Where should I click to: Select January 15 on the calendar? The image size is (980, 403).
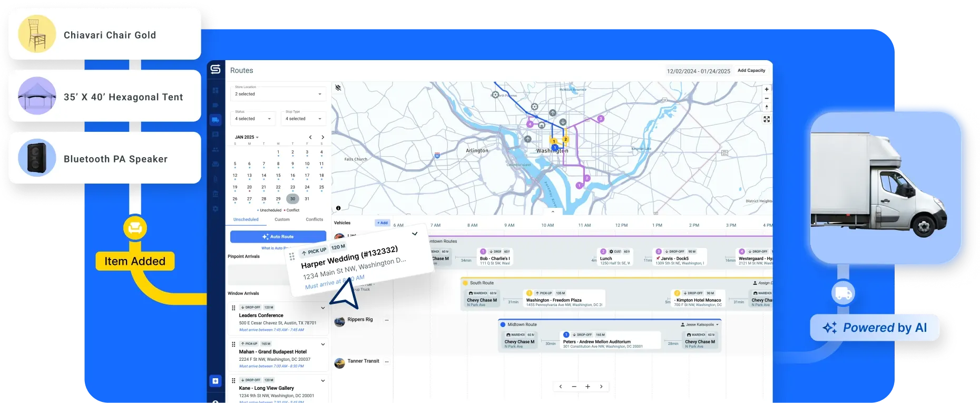click(278, 176)
